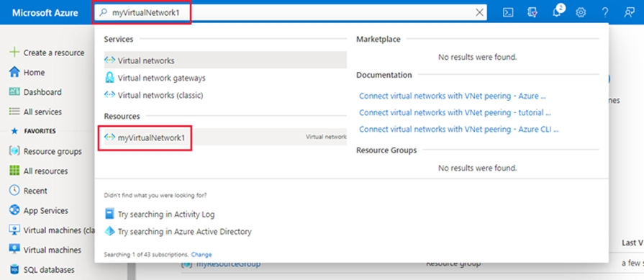Choose Virtual networks (classic) service
This screenshot has width=644, height=280.
click(225, 95)
